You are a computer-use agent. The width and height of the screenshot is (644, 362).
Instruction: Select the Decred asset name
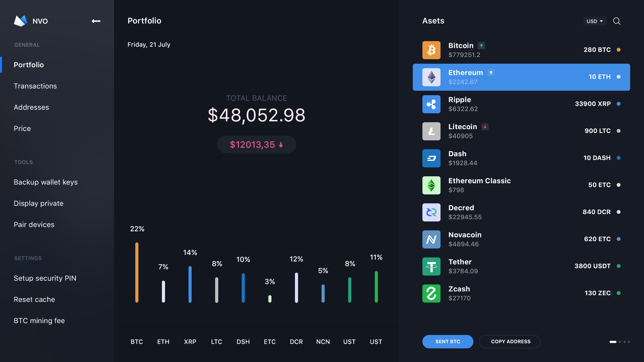tap(461, 208)
